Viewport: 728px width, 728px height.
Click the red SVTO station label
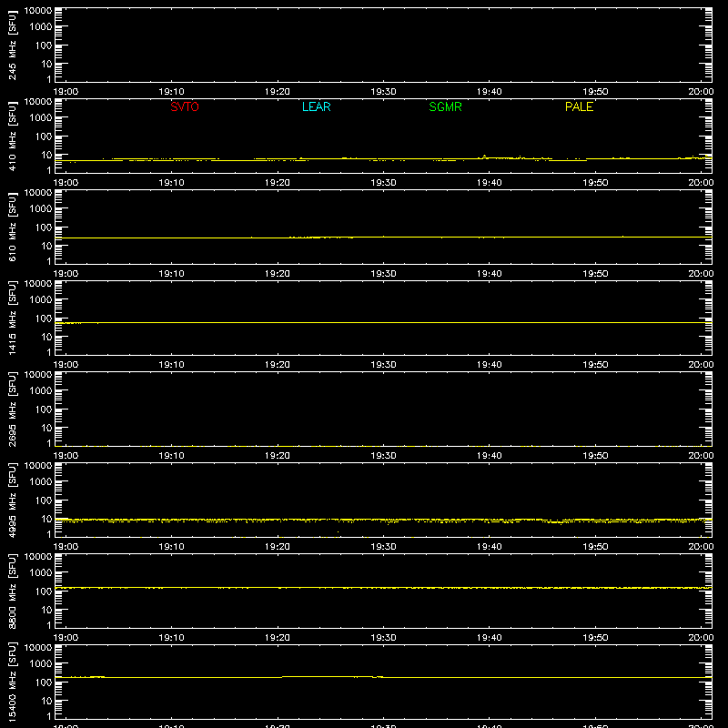pos(185,106)
